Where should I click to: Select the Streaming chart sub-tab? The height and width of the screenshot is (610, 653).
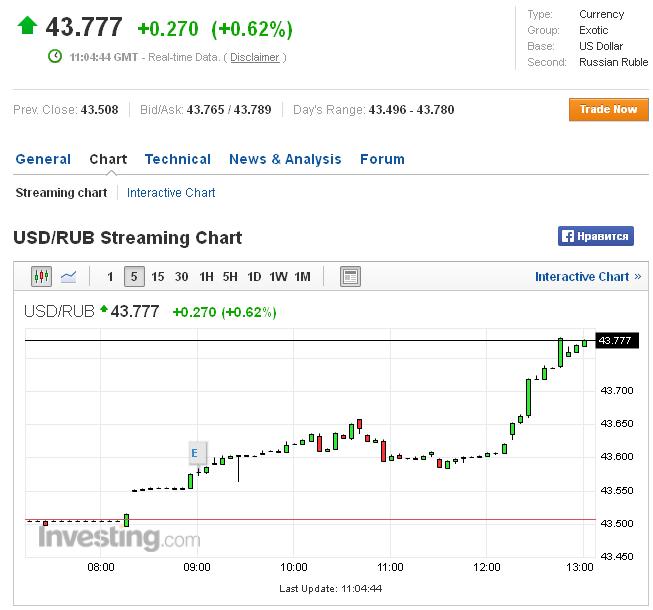click(61, 193)
